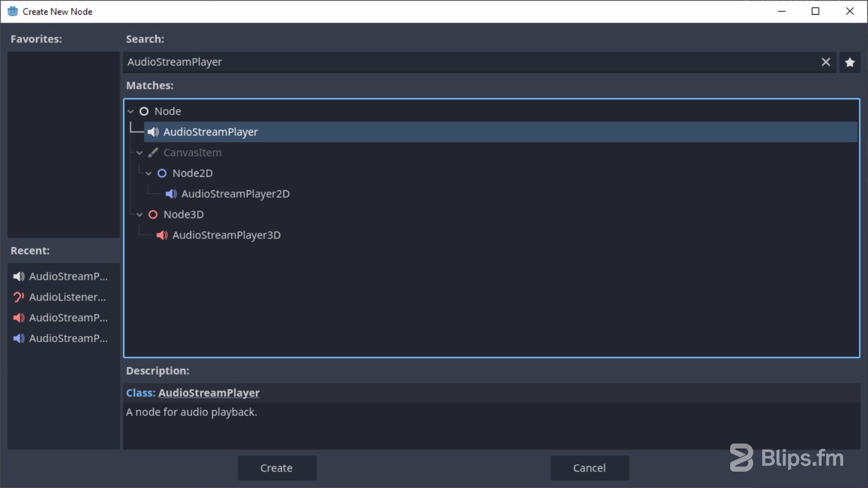Image resolution: width=868 pixels, height=488 pixels.
Task: Select the Node3D tree entry
Action: (x=184, y=215)
